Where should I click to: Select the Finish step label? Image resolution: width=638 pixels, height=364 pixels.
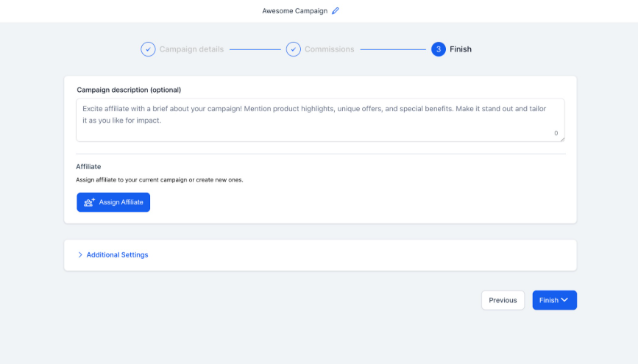[460, 49]
